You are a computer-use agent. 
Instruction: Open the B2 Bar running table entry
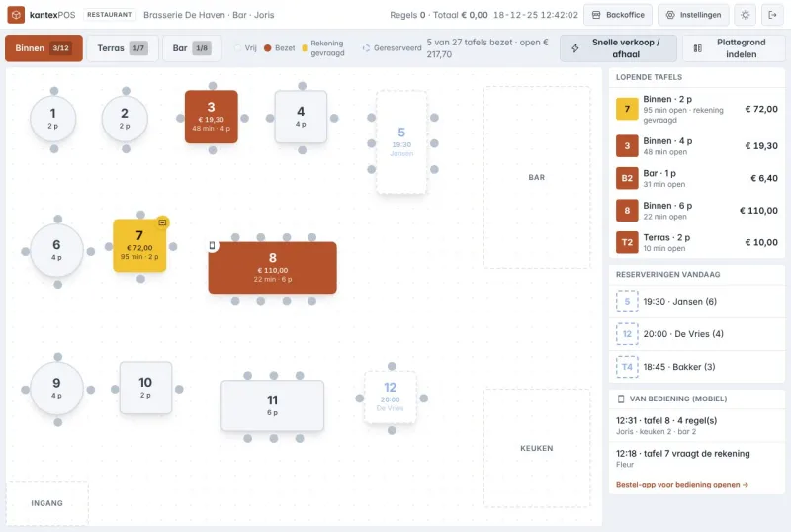click(697, 178)
